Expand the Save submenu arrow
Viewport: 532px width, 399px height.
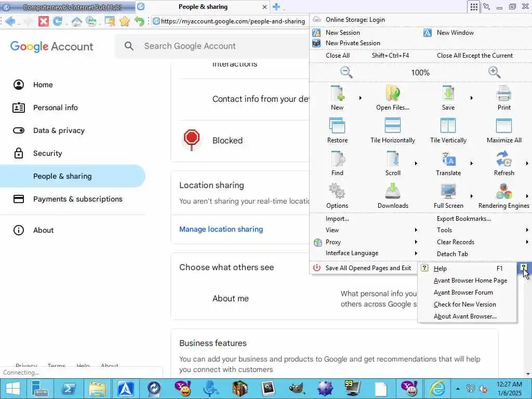tap(472, 98)
